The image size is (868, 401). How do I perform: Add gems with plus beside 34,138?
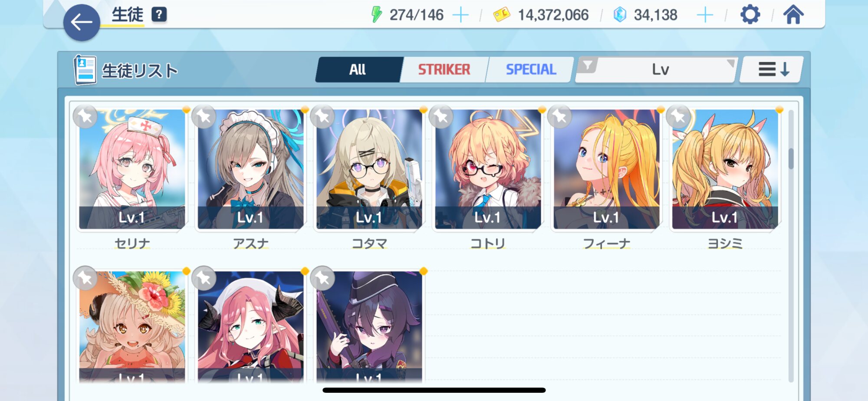[x=705, y=15]
